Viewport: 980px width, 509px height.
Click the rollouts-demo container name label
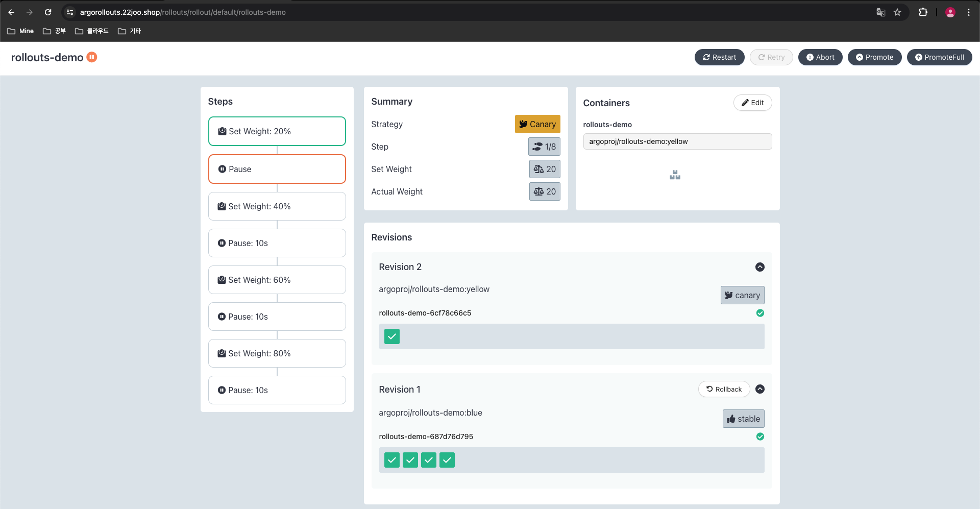tap(607, 125)
